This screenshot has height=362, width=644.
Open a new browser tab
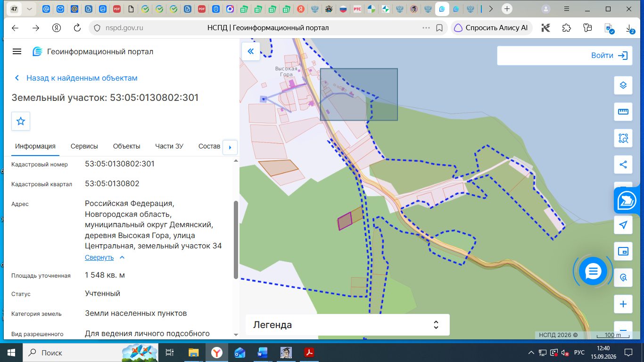507,8
